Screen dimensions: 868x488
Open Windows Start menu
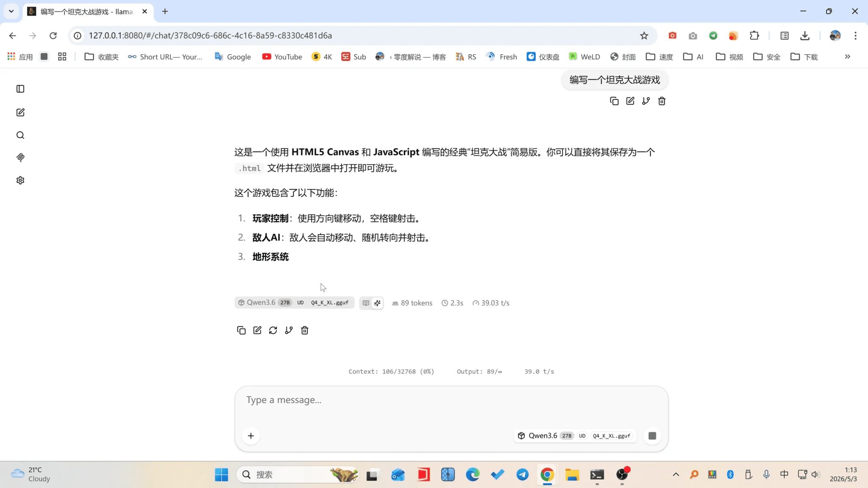tap(221, 475)
